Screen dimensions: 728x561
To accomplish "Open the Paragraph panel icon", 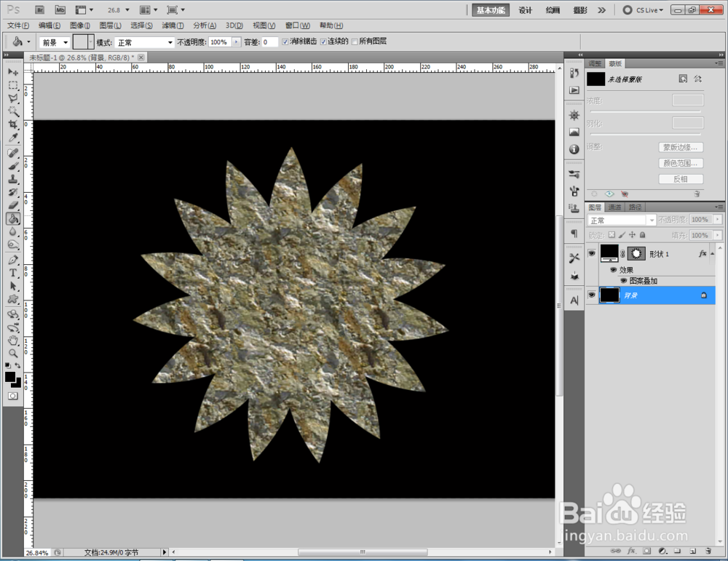I will pyautogui.click(x=574, y=234).
